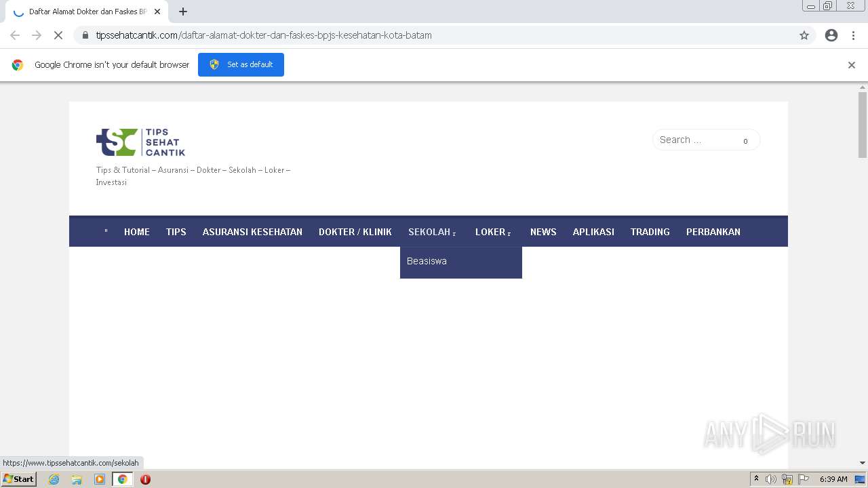Show hidden system tray icons
Image resolution: width=868 pixels, height=488 pixels.
click(x=756, y=479)
